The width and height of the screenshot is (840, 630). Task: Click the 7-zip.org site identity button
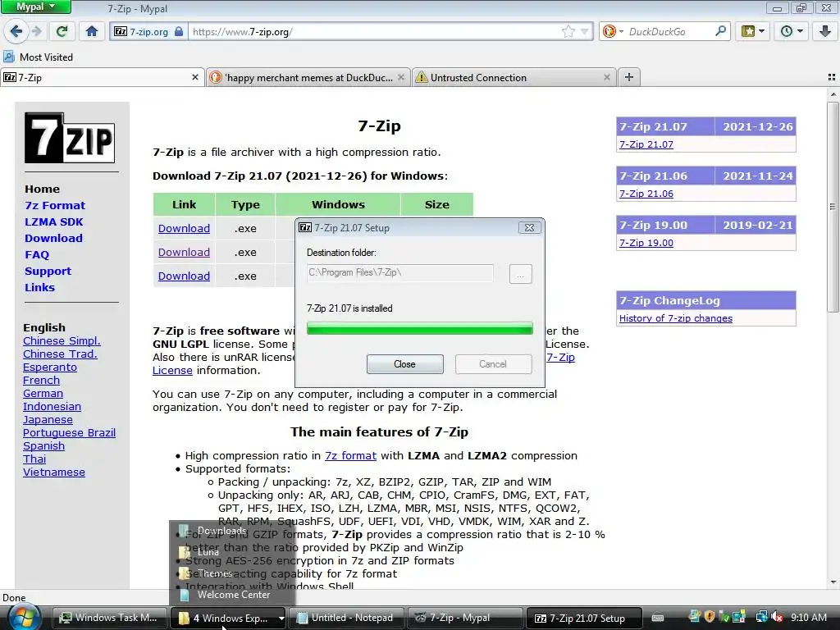point(148,32)
